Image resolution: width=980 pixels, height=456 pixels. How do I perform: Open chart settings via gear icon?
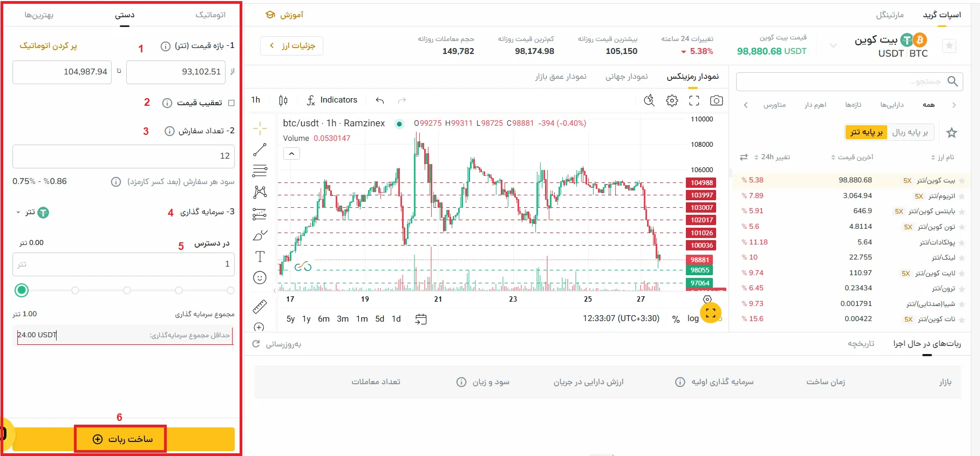click(x=671, y=100)
